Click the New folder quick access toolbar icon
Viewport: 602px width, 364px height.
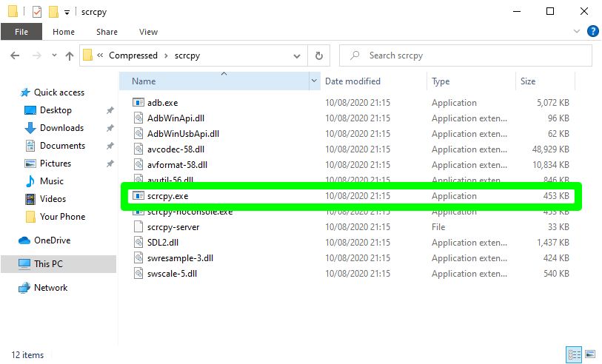[x=53, y=12]
